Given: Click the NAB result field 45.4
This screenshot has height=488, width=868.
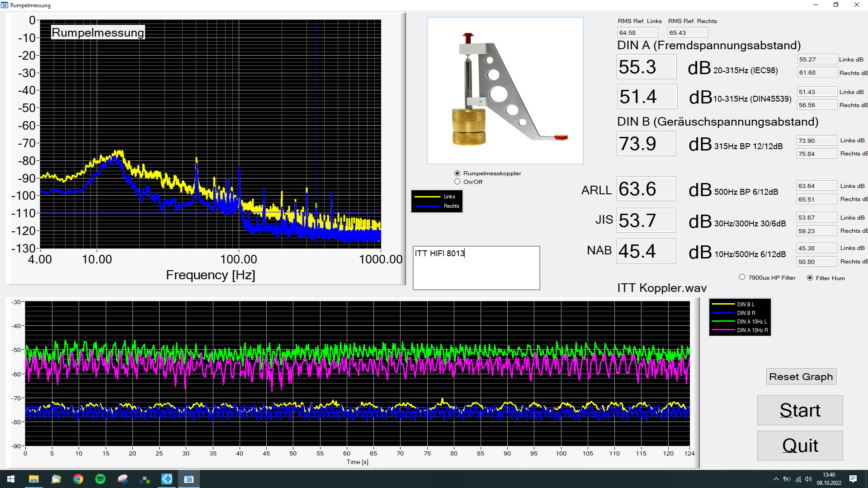Looking at the screenshot, I should tap(646, 251).
